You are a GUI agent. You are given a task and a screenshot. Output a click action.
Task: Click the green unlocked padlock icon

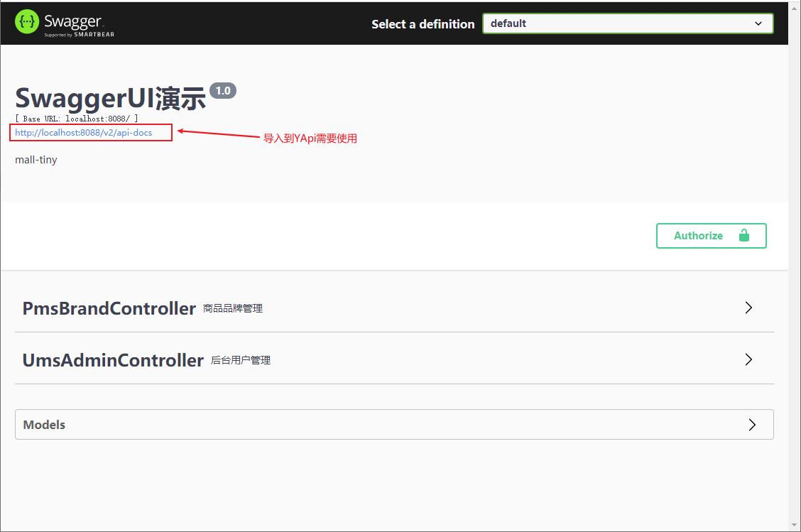point(744,235)
